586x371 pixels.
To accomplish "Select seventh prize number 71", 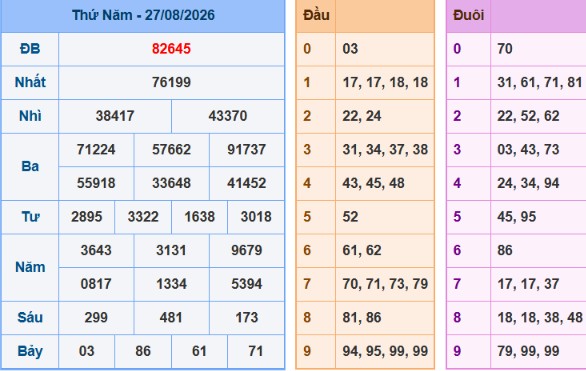I will [x=256, y=351].
